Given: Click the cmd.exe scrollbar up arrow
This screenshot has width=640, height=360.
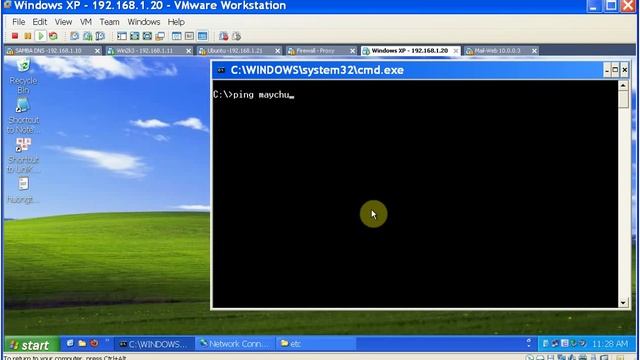Looking at the screenshot, I should 623,86.
